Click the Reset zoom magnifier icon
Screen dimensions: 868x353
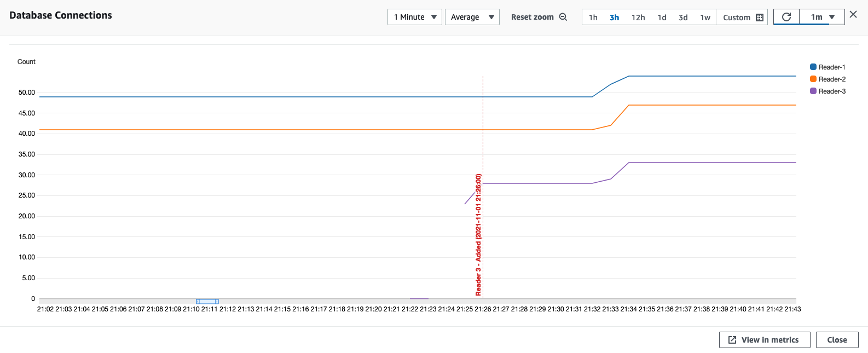[x=563, y=17]
